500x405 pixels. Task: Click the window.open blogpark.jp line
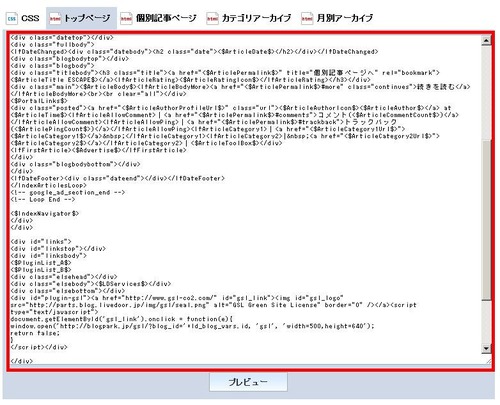tap(192, 326)
